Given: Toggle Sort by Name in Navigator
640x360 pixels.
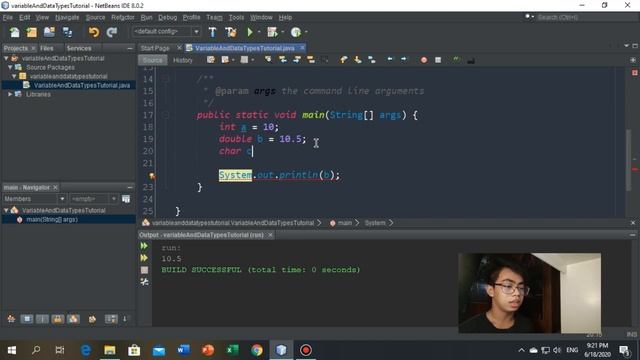Looking at the screenshot, I should point(111,319).
